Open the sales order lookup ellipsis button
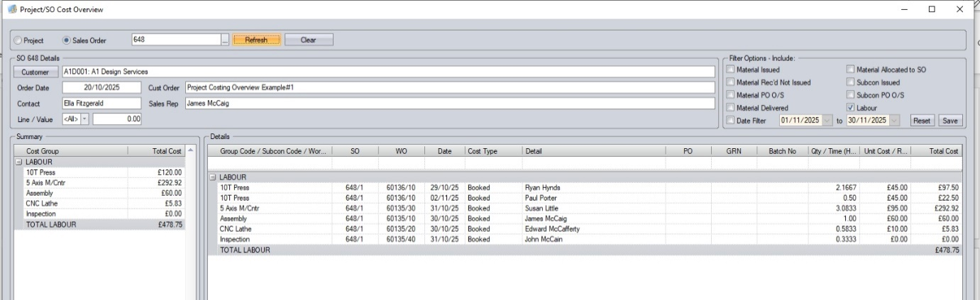 pyautogui.click(x=226, y=40)
